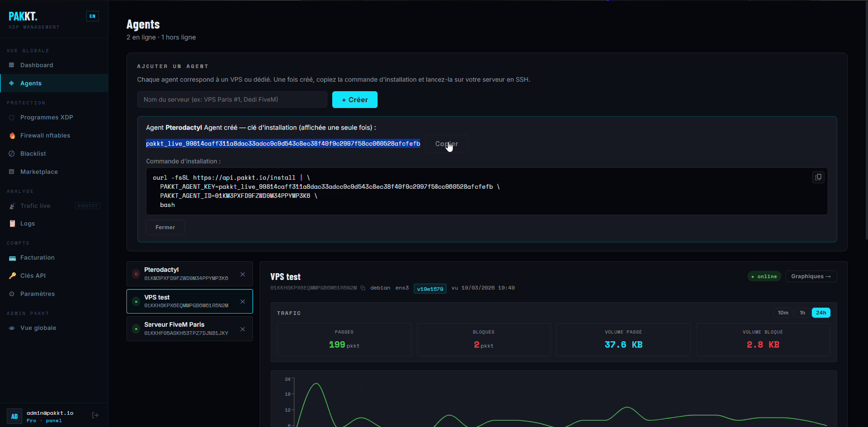Click Copier to copy the install key
The image size is (868, 427).
tap(446, 144)
